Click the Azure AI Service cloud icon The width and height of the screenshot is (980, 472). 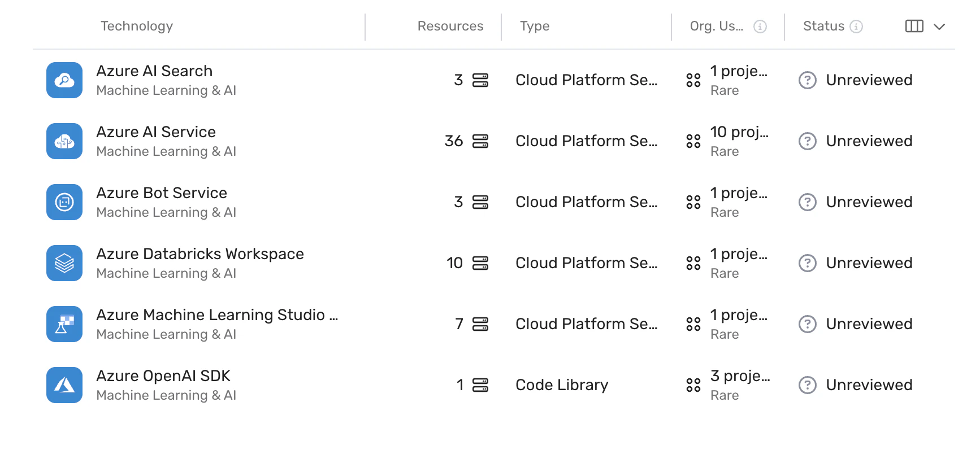pyautogui.click(x=64, y=141)
